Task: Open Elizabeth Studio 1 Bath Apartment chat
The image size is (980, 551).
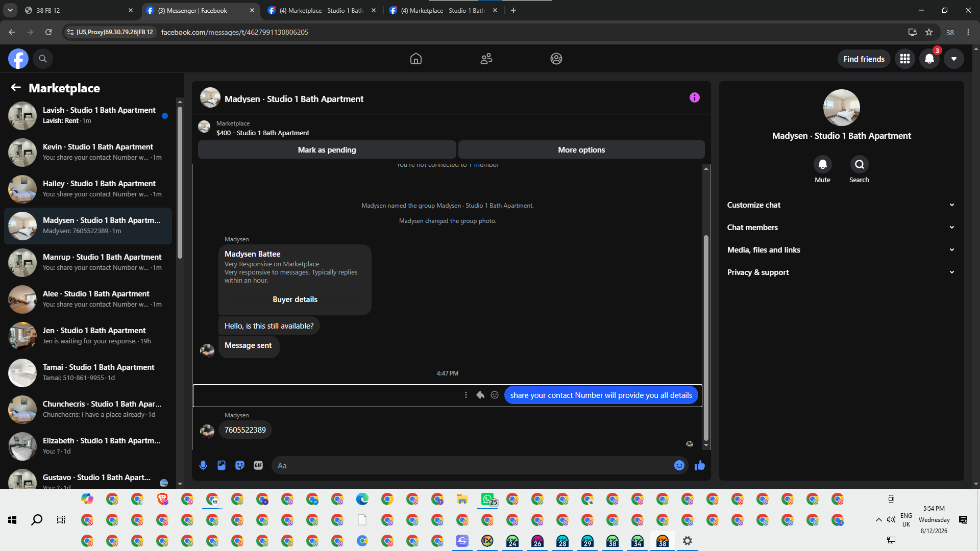Action: click(x=88, y=446)
